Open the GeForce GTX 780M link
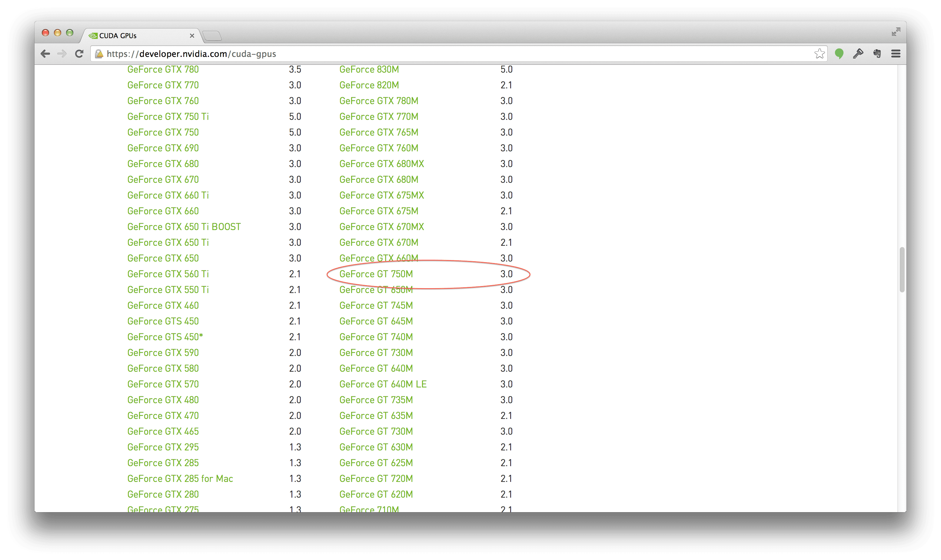 pos(379,101)
